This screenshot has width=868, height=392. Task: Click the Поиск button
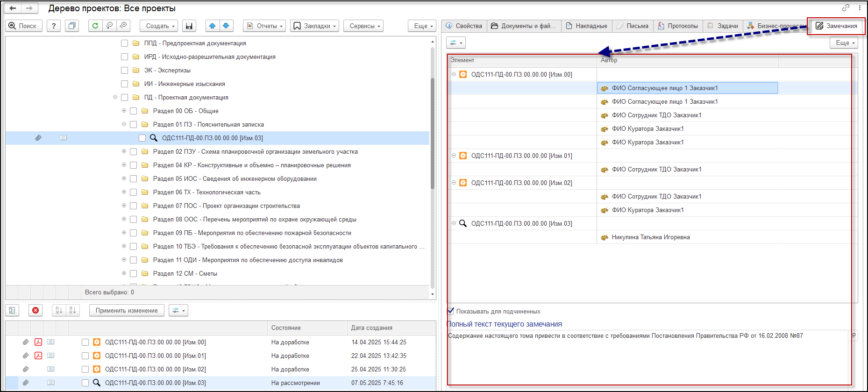[23, 26]
